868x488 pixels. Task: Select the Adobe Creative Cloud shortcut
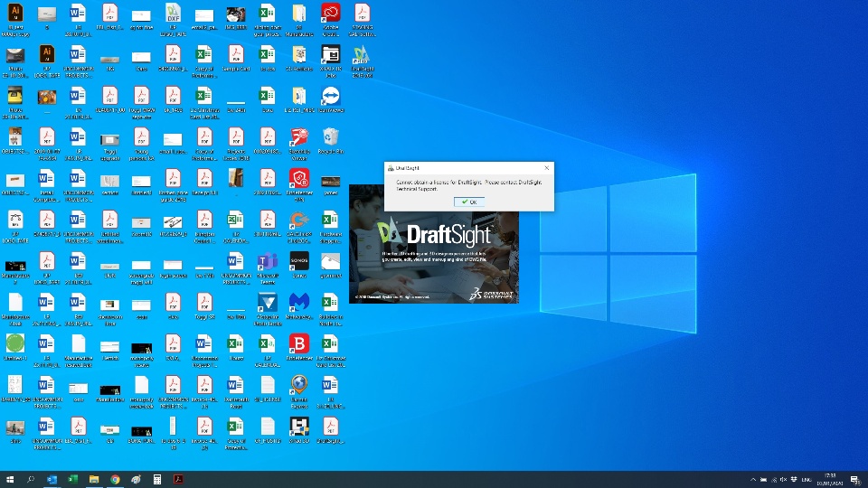pyautogui.click(x=331, y=19)
